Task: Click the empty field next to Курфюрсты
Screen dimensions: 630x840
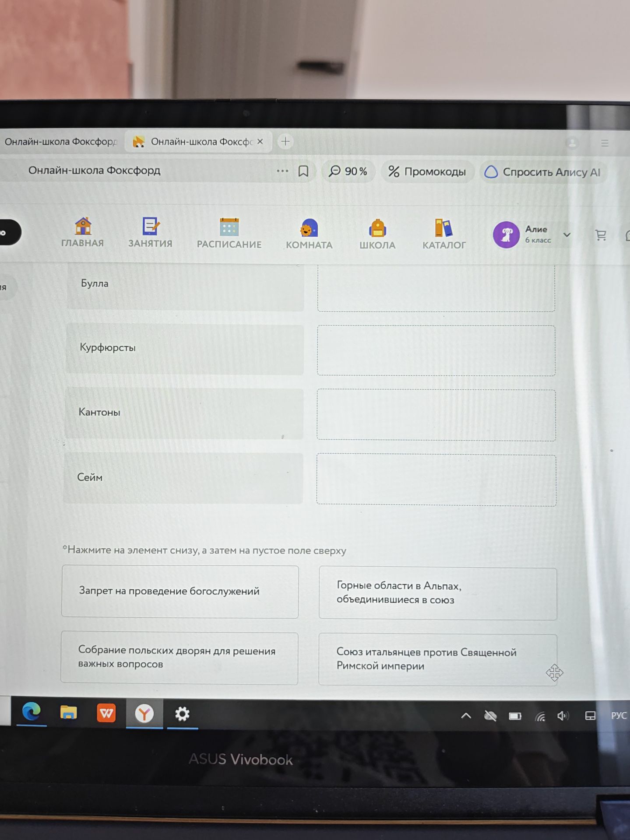Action: [x=436, y=350]
